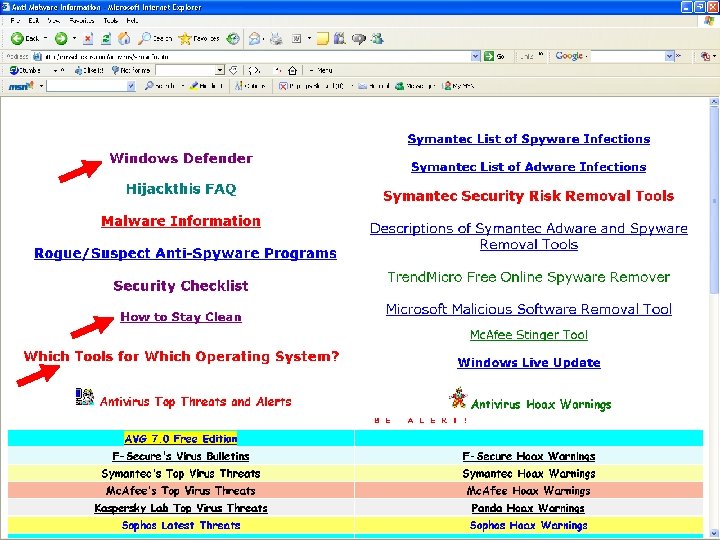The width and height of the screenshot is (720, 540).
Task: Open the MSN Options button
Action: coord(251,86)
